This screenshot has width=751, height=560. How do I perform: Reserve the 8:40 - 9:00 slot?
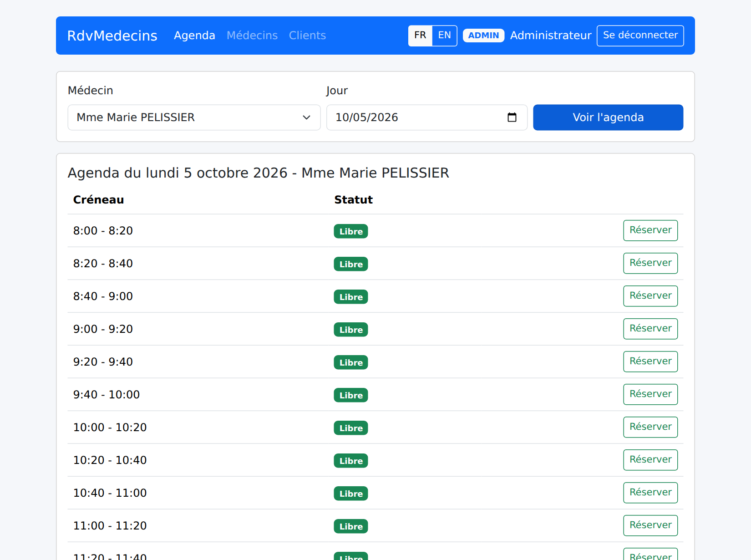650,296
